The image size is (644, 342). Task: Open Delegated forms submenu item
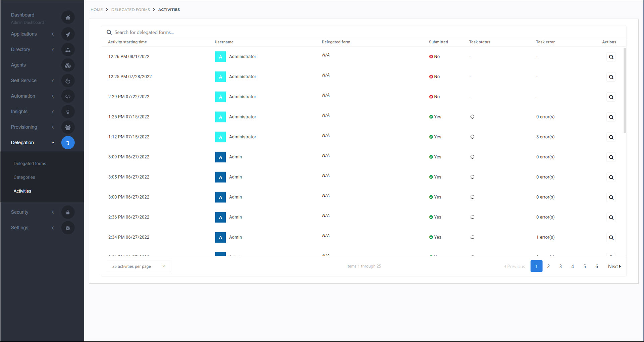pos(30,164)
